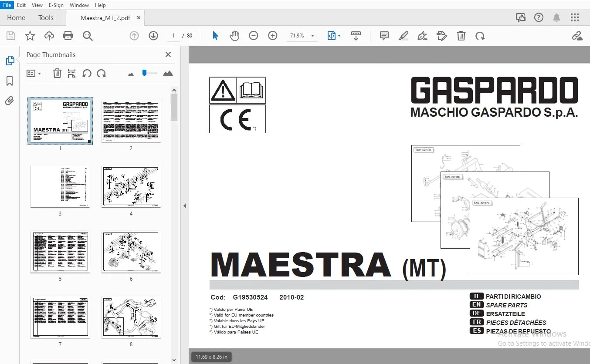Collapse the navigation pane with the left arrow
590x364 pixels.
tap(185, 206)
